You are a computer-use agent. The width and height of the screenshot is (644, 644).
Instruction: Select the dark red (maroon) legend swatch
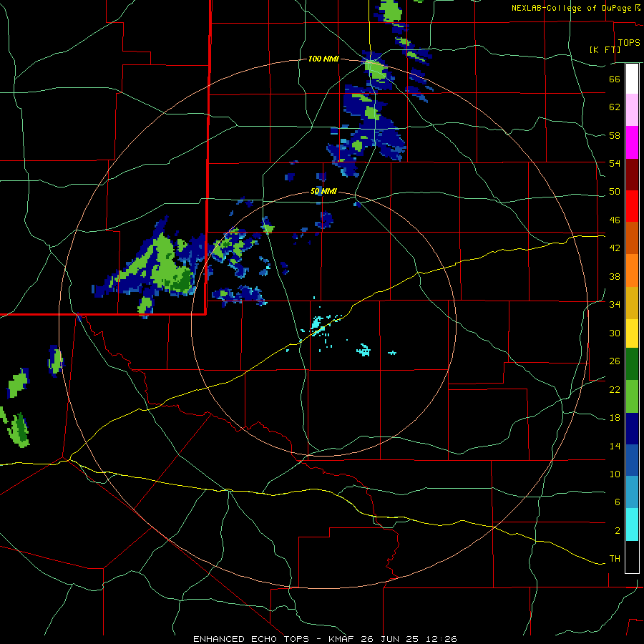tap(632, 175)
